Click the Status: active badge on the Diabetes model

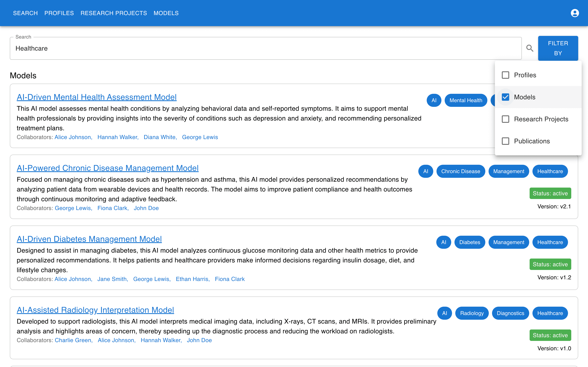coord(550,264)
